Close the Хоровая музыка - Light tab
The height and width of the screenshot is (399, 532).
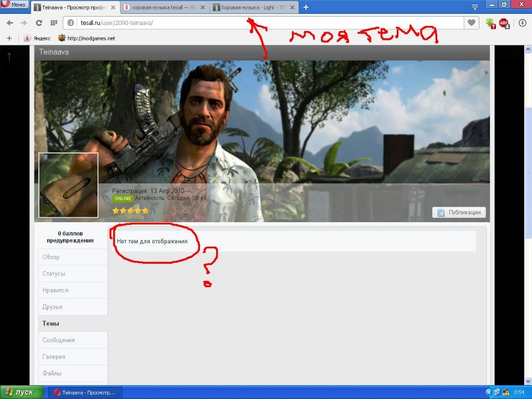(293, 7)
